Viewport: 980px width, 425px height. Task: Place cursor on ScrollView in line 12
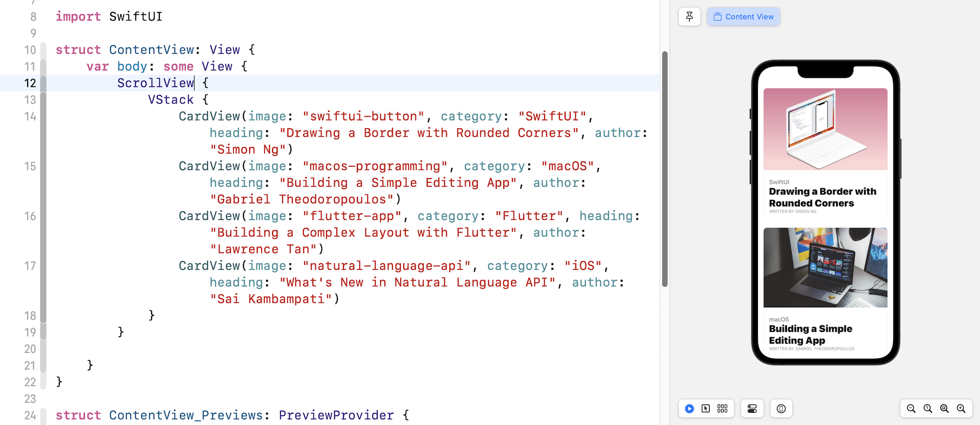[155, 83]
